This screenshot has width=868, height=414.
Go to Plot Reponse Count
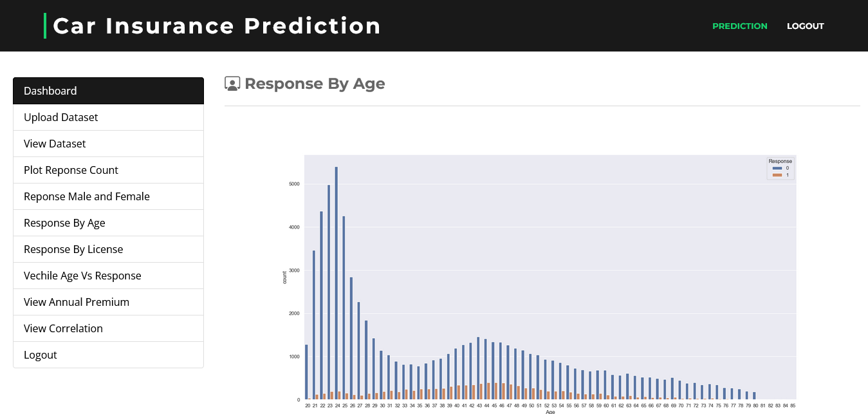pyautogui.click(x=108, y=170)
